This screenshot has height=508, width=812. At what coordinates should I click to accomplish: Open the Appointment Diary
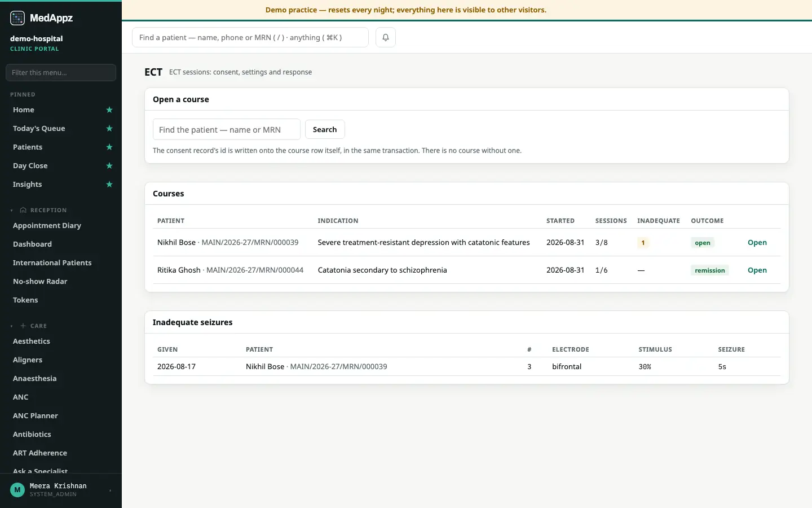coord(47,226)
